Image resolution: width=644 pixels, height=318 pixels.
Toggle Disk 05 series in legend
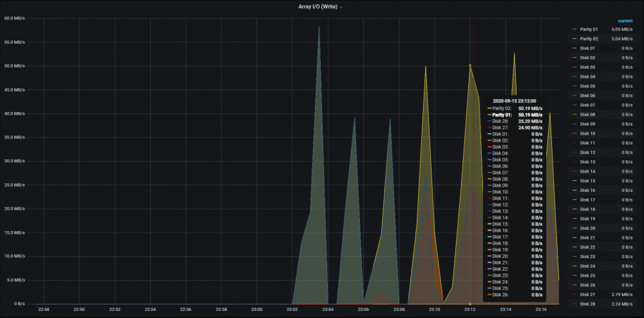(587, 86)
